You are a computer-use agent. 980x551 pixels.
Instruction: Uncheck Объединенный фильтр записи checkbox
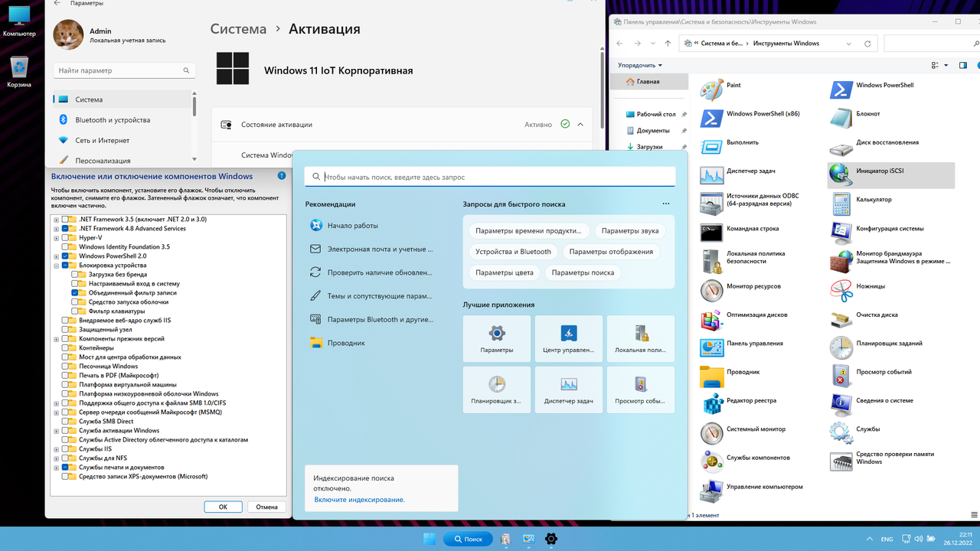point(74,293)
